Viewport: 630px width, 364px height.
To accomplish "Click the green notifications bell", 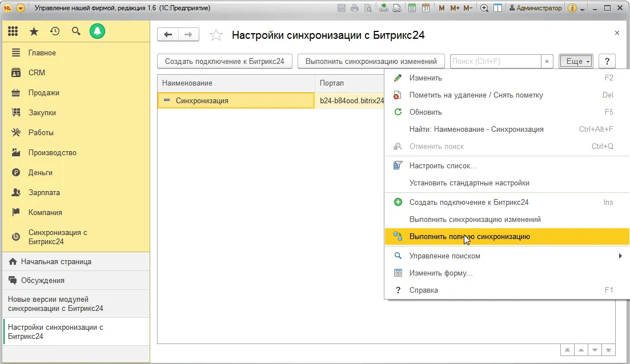I will pos(97,31).
